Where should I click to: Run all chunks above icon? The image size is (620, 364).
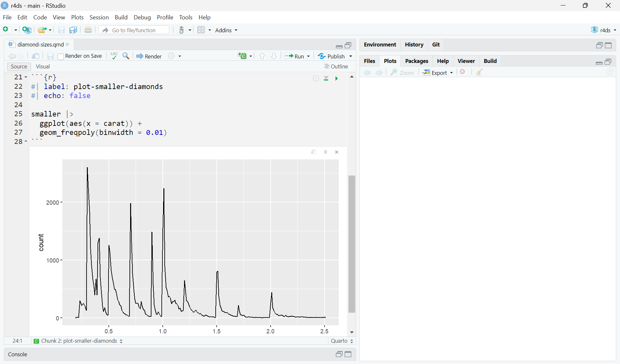point(326,78)
